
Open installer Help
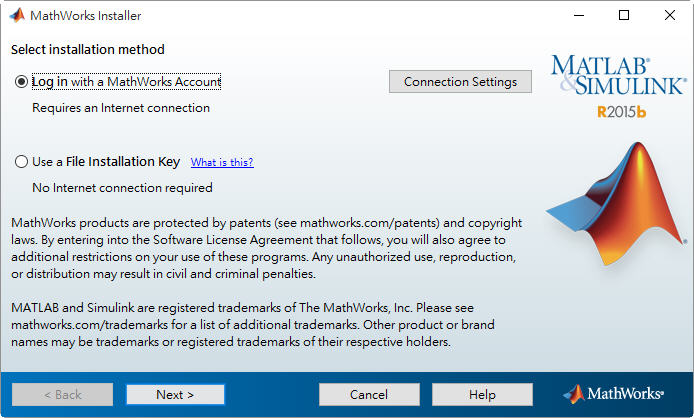coord(482,395)
